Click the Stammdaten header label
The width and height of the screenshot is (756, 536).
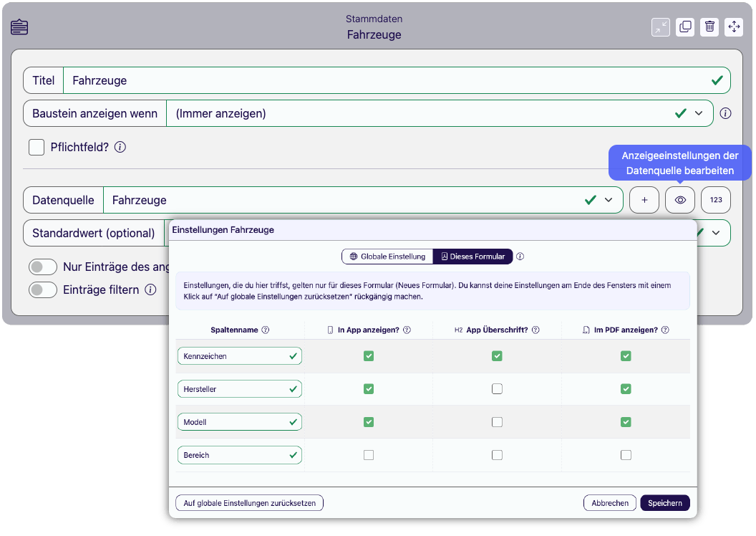click(374, 19)
